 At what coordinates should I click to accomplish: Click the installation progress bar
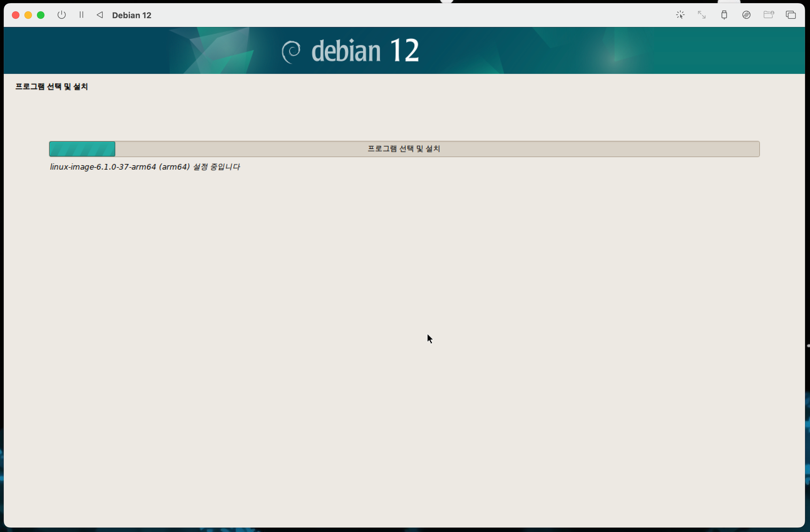pyautogui.click(x=404, y=149)
